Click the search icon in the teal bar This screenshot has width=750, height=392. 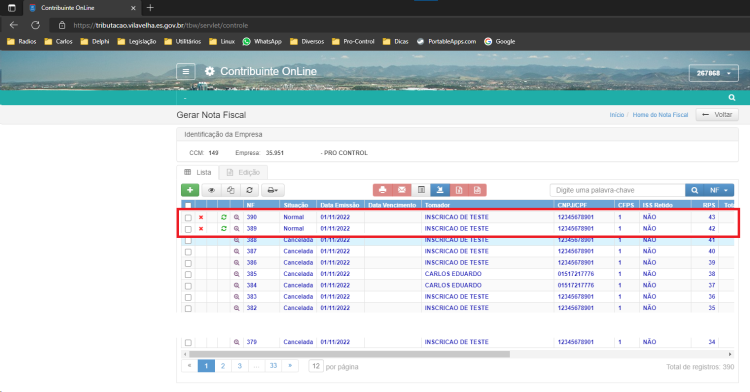[731, 98]
